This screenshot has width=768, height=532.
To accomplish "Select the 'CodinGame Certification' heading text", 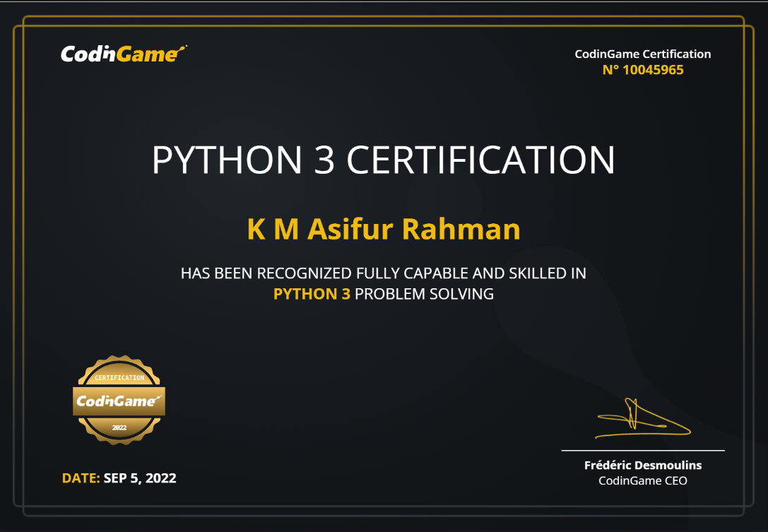I will point(643,54).
